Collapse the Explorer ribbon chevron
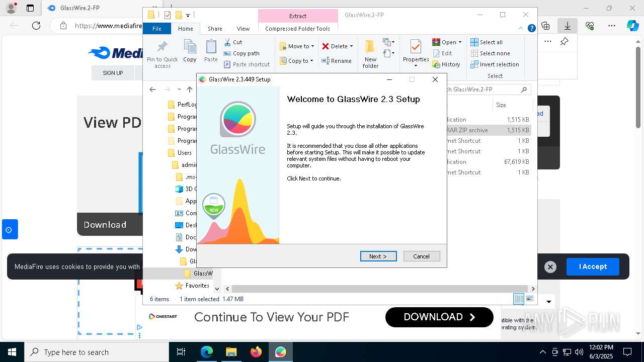The image size is (644, 362). (x=521, y=29)
